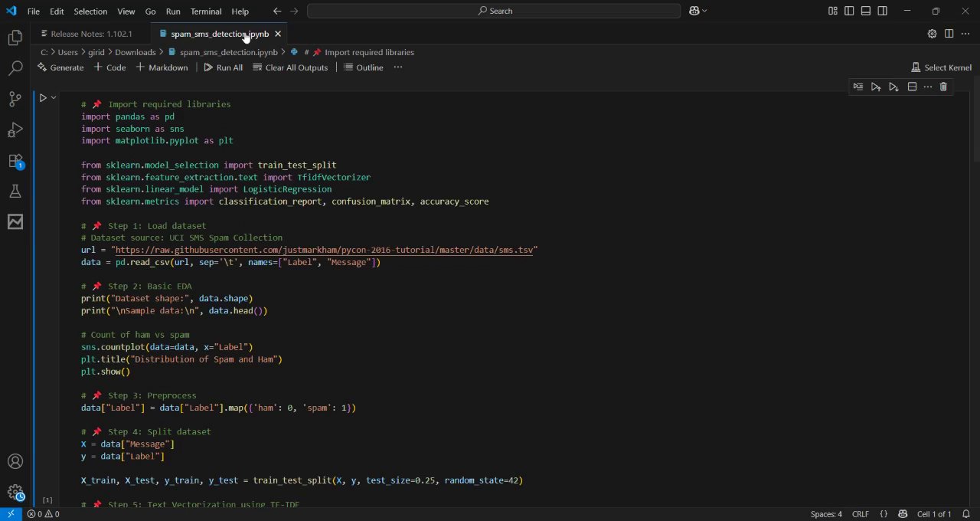Open the remote window indicator in the status bar

(11, 514)
